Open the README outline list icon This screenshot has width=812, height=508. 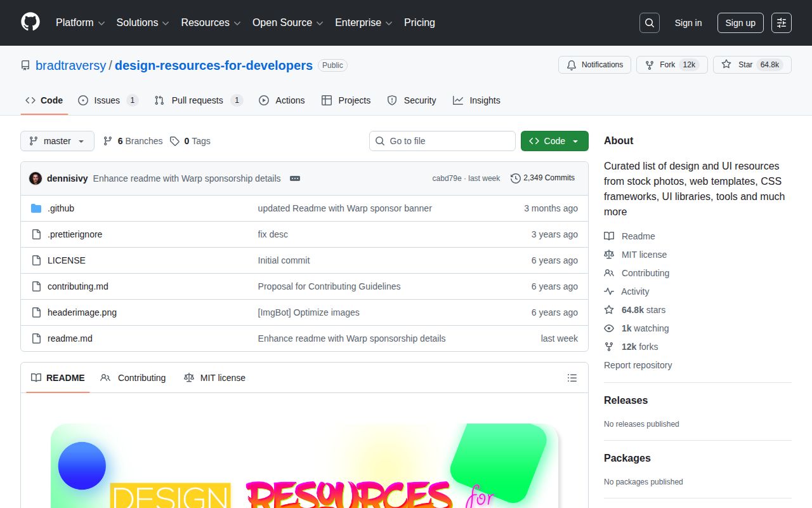pyautogui.click(x=572, y=377)
